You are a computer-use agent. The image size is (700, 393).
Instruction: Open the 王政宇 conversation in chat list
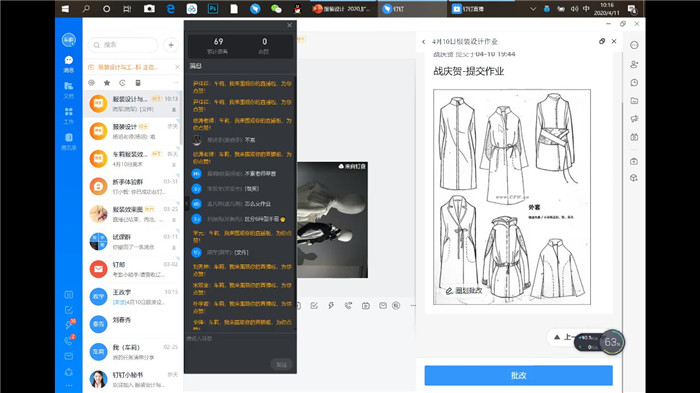(133, 297)
